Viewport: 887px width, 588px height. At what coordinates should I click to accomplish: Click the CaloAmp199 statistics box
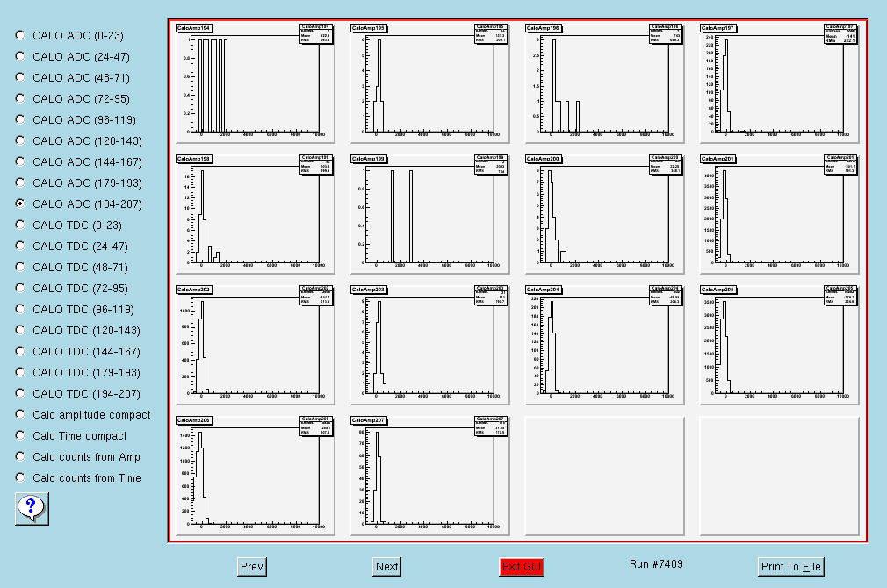click(x=490, y=164)
